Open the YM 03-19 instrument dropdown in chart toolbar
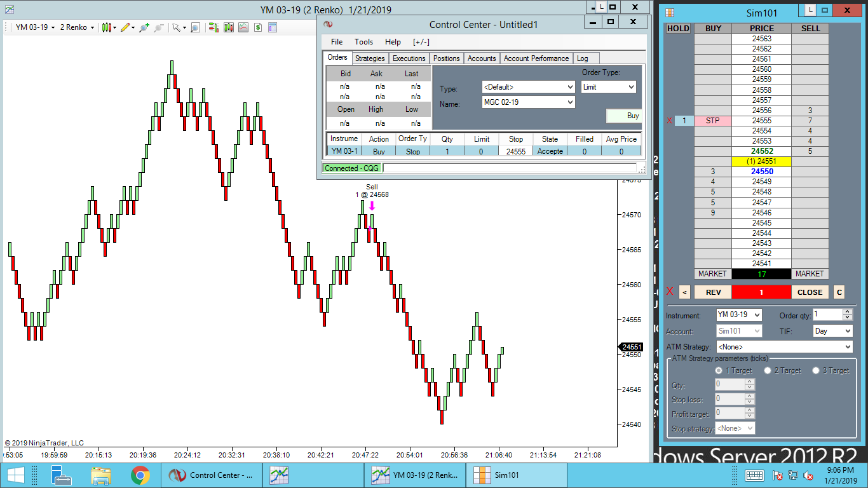Viewport: 868px width, 488px height. pos(35,27)
